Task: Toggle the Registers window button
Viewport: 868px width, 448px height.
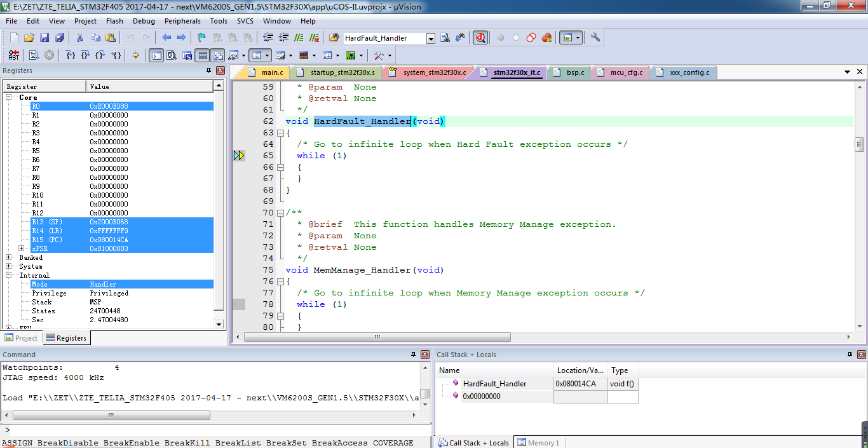Action: 202,55
